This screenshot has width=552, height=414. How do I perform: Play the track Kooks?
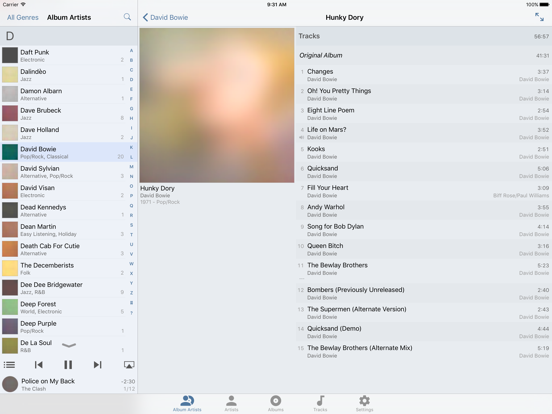(424, 152)
